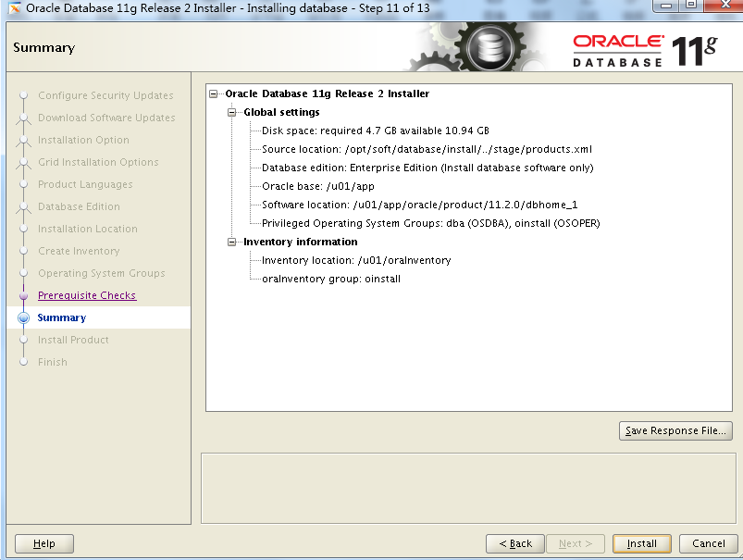Select the Disk space required row

[x=376, y=131]
